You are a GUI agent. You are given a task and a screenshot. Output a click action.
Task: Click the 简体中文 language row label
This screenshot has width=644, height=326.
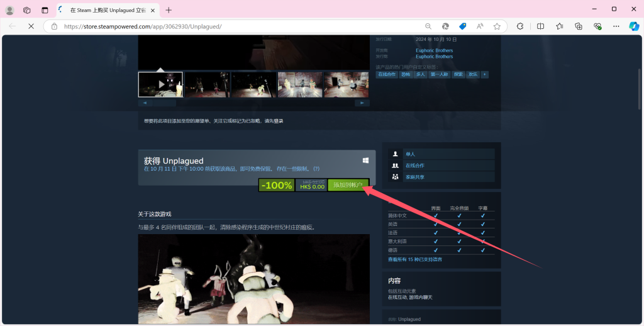tap(397, 215)
